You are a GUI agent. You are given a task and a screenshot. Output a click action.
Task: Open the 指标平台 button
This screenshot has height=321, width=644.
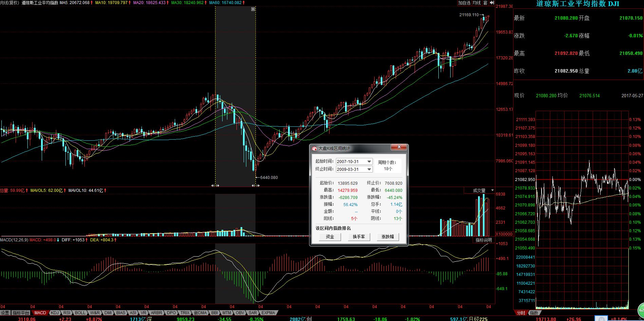coord(21,313)
